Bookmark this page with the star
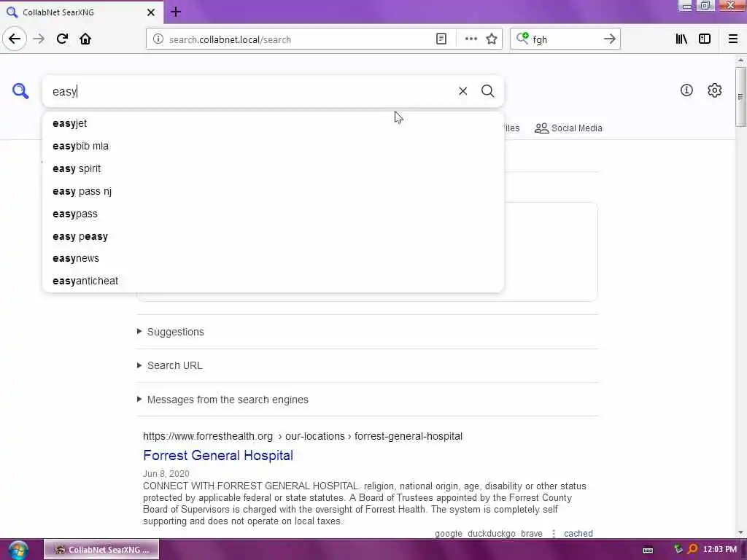Viewport: 747px width, 560px height. pyautogui.click(x=492, y=39)
